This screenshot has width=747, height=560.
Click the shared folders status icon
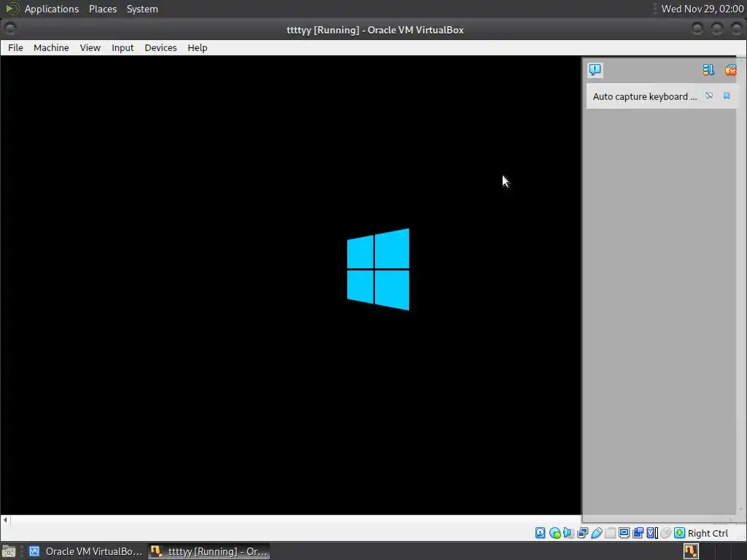coord(611,533)
